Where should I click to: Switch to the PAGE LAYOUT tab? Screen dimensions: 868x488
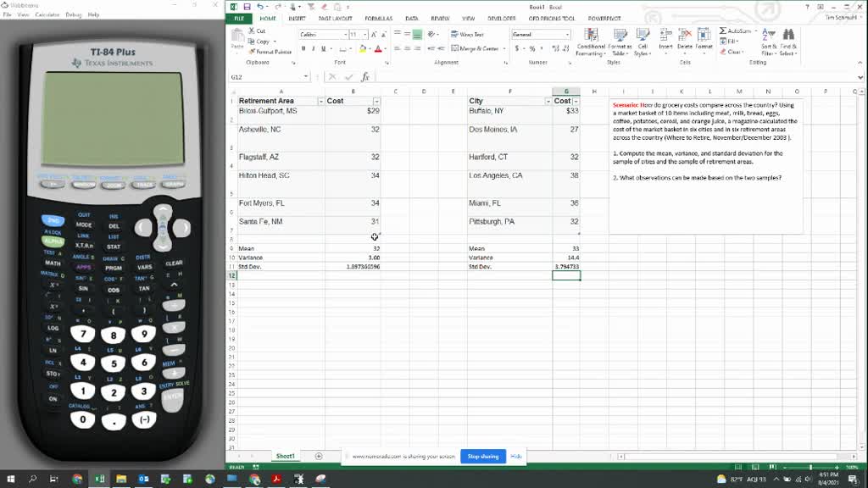tap(335, 19)
